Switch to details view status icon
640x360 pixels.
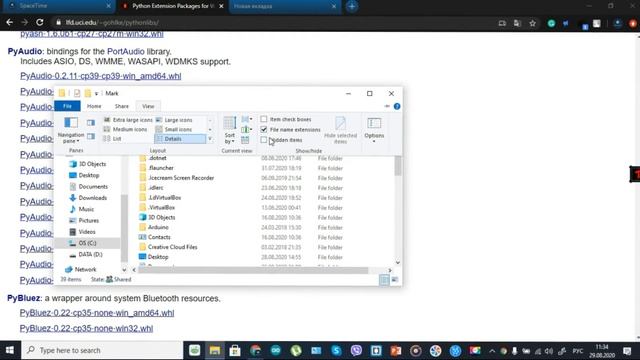pyautogui.click(x=384, y=280)
